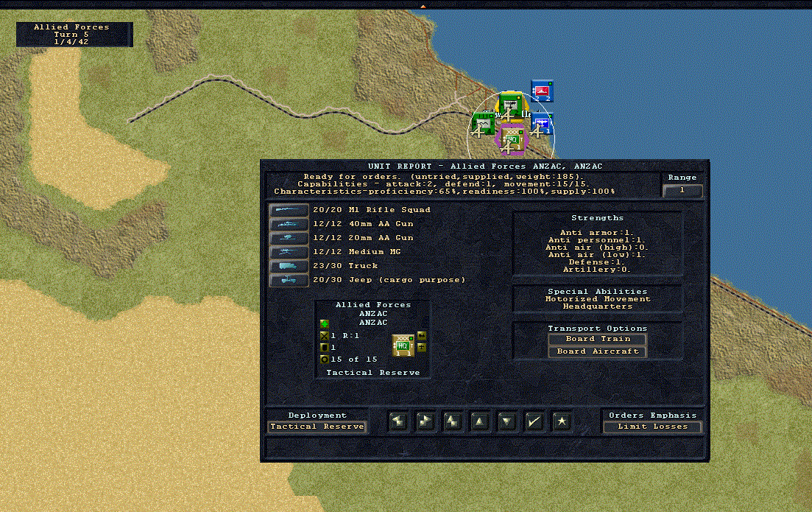The height and width of the screenshot is (512, 812).
Task: Click the '12/12 20mm AA Gun' text
Action: (363, 238)
